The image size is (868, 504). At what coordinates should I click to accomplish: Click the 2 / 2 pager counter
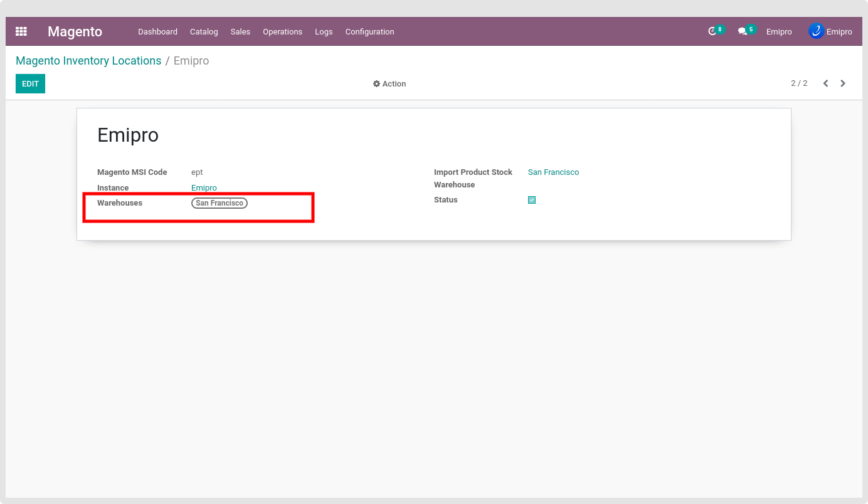click(799, 83)
